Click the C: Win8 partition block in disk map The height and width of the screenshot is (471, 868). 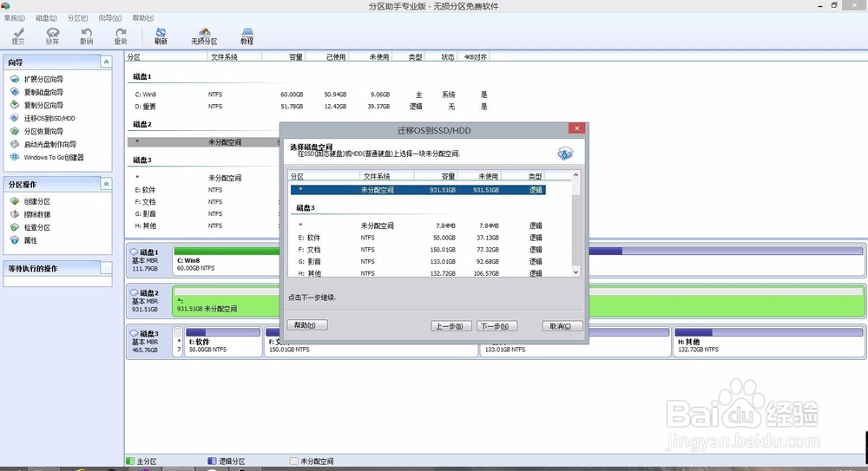click(x=227, y=259)
